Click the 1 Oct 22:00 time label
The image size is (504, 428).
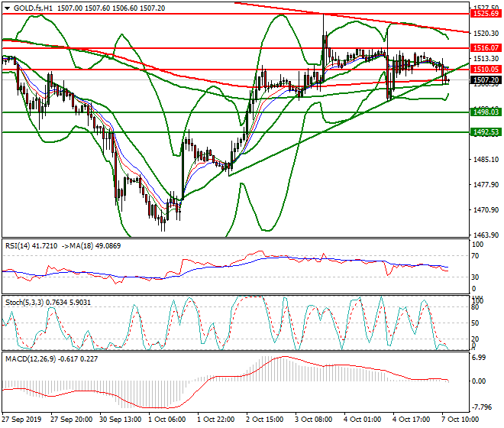click(215, 420)
